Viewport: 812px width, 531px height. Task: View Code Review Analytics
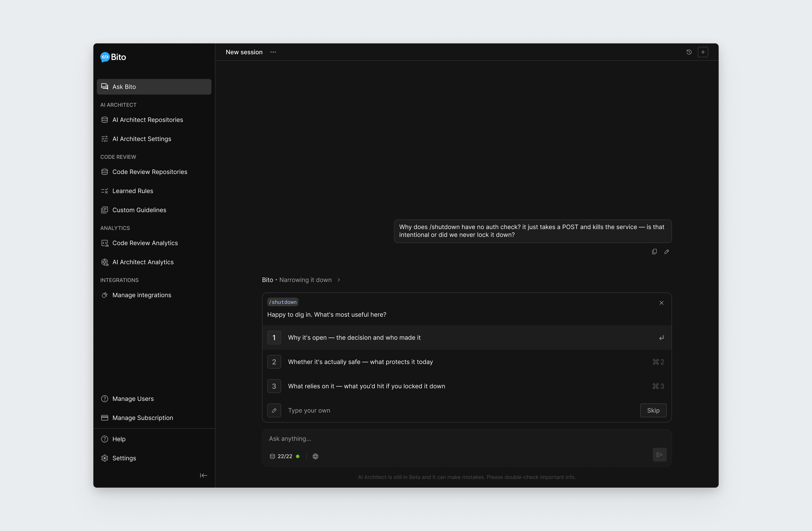tap(154, 243)
